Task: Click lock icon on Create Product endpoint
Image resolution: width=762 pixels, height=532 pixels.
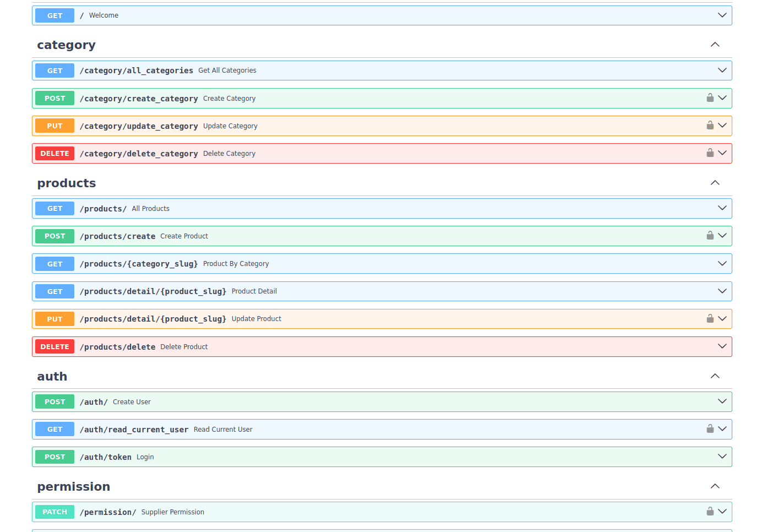Action: pyautogui.click(x=710, y=236)
